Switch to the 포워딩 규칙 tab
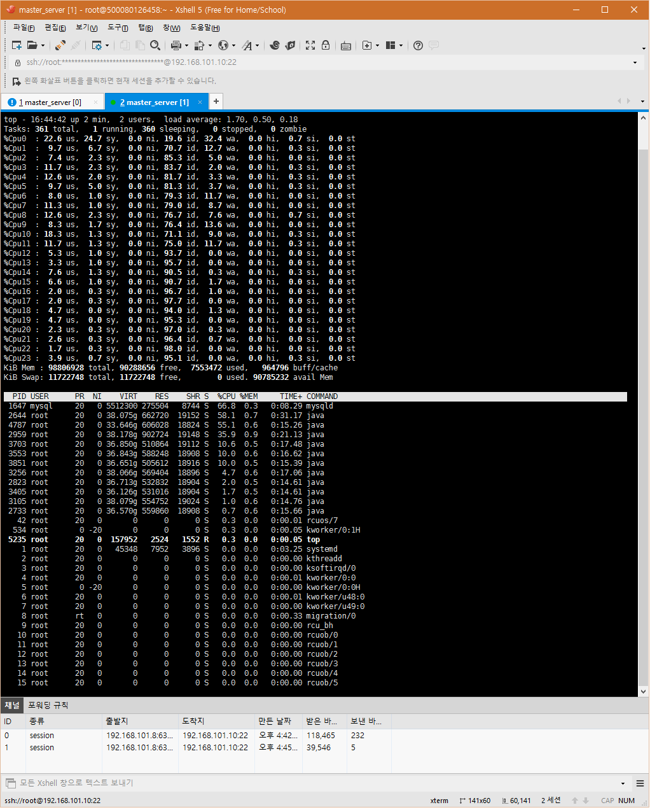The image size is (650, 812). (48, 705)
